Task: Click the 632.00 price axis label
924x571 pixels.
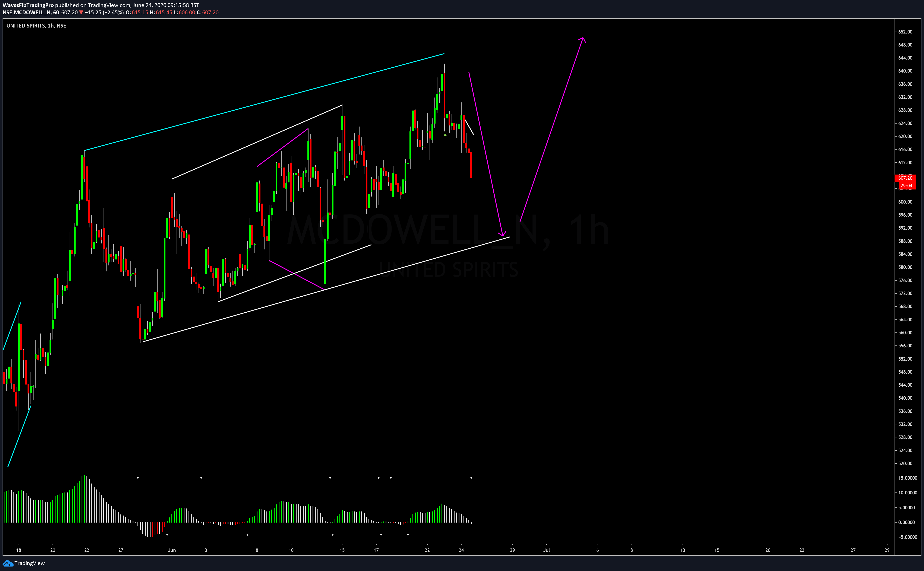Action: click(x=905, y=97)
